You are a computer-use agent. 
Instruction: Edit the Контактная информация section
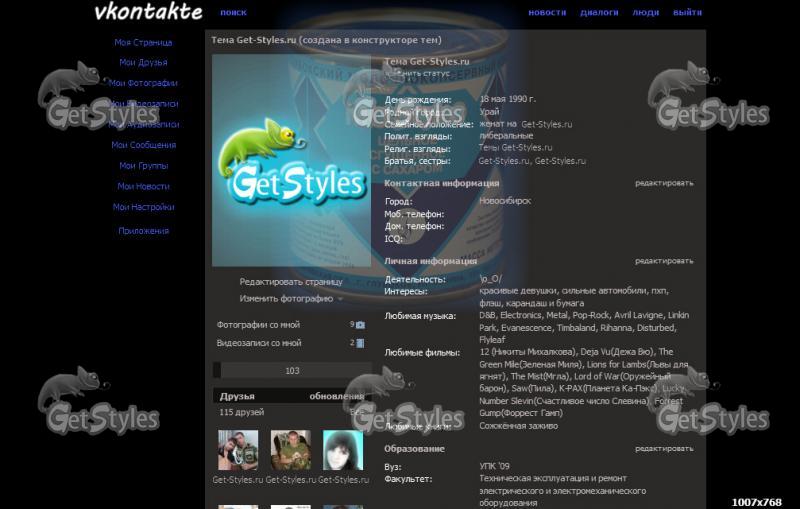coord(664,183)
